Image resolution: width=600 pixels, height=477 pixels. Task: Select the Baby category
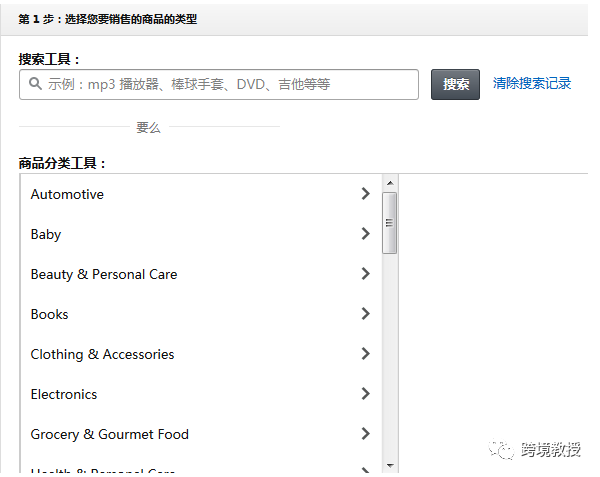pos(46,234)
